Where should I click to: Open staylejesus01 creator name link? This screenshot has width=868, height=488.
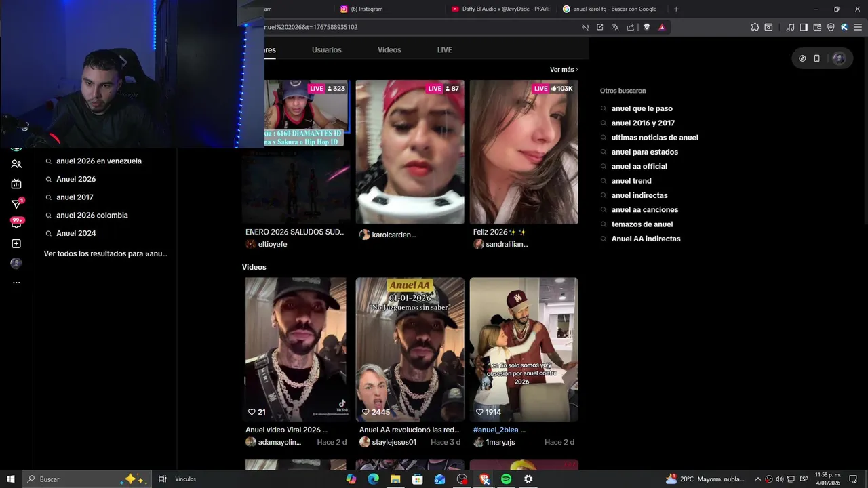(394, 442)
